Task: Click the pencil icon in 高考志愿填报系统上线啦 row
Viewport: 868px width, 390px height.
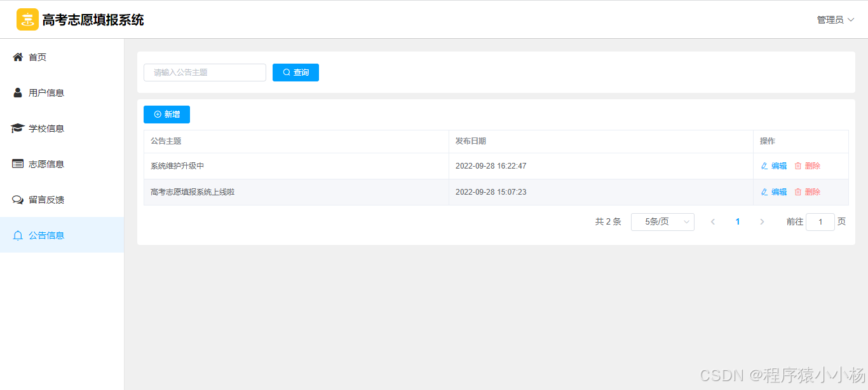Action: [764, 192]
